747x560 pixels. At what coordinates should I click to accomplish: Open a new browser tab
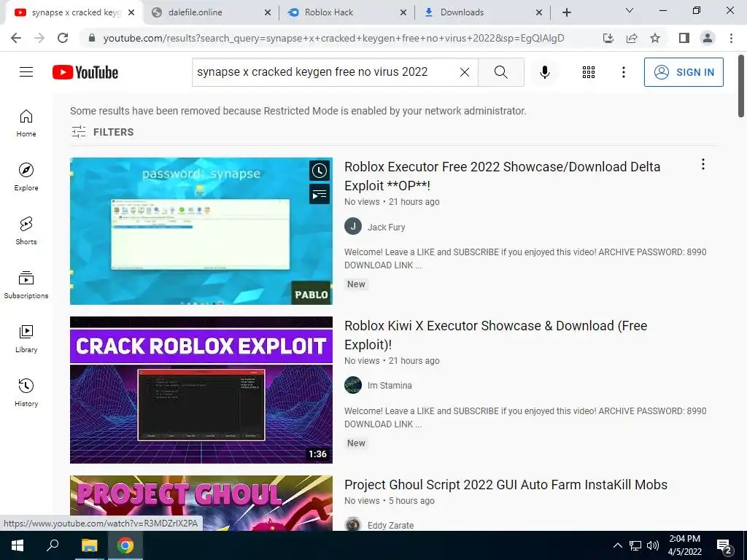[566, 12]
